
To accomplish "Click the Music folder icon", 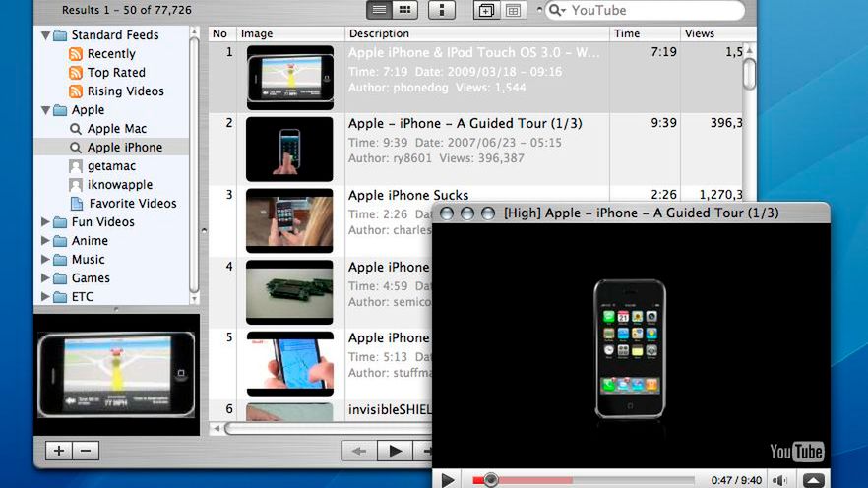I will [60, 260].
